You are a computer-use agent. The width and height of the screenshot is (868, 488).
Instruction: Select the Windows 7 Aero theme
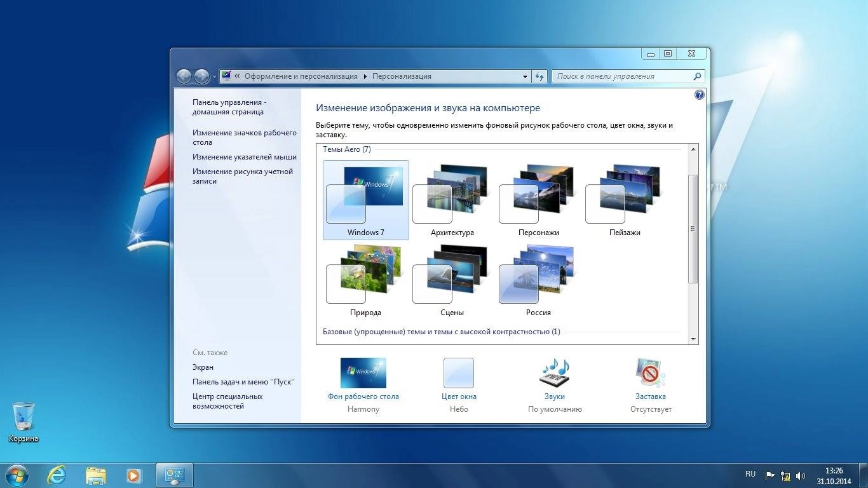click(x=365, y=200)
